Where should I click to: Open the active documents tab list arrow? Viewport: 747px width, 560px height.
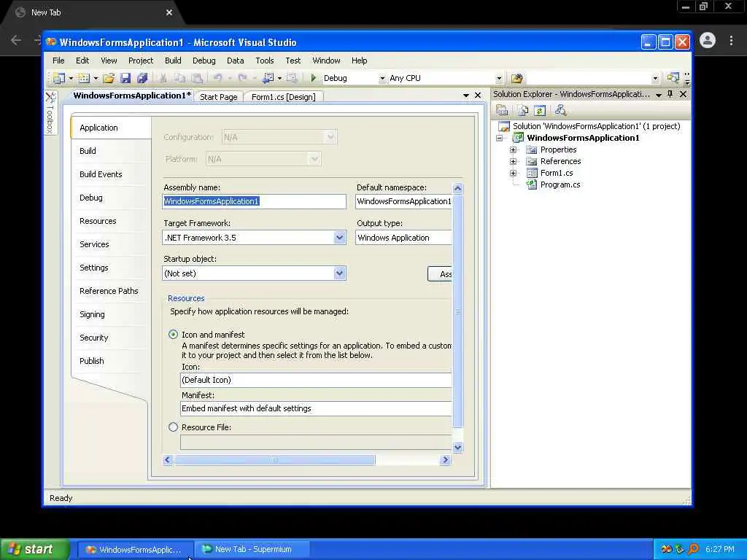[466, 96]
